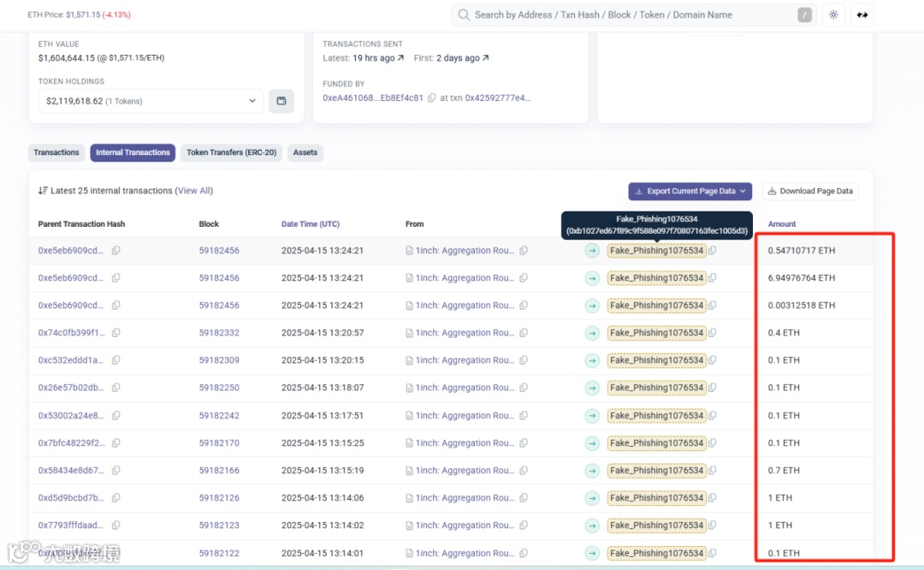Click the 6.94976764 ETH amount value

coord(802,277)
